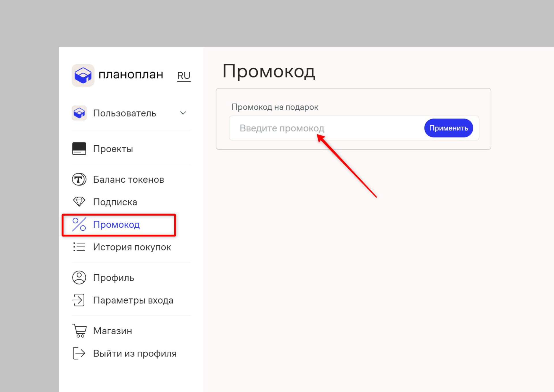Image resolution: width=554 pixels, height=392 pixels.
Task: Open Профиль via the person icon
Action: (x=78, y=278)
